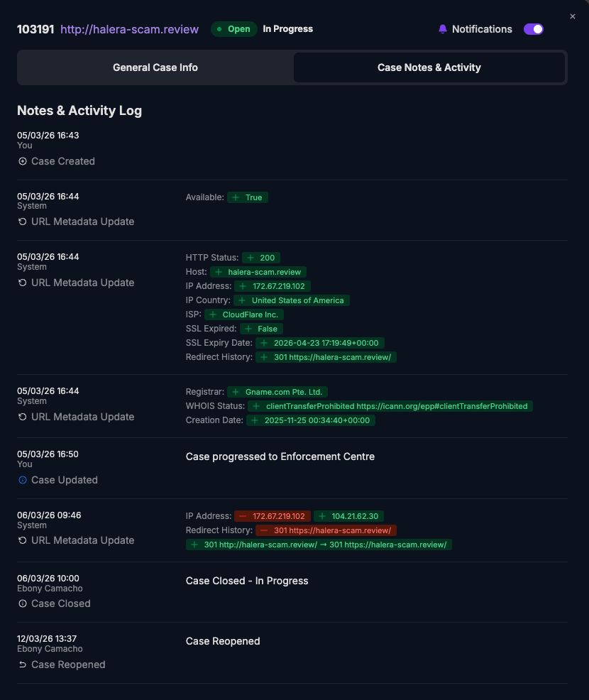
Task: Click the notifications bell icon
Action: click(443, 29)
